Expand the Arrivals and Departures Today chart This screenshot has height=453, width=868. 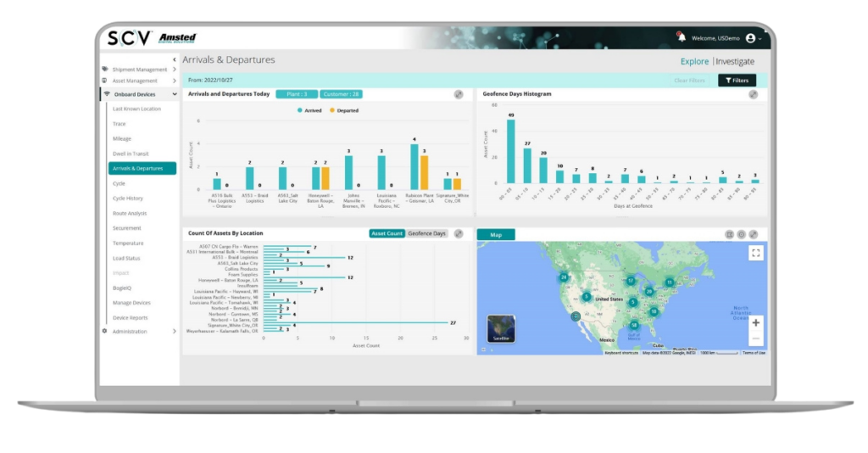point(459,94)
